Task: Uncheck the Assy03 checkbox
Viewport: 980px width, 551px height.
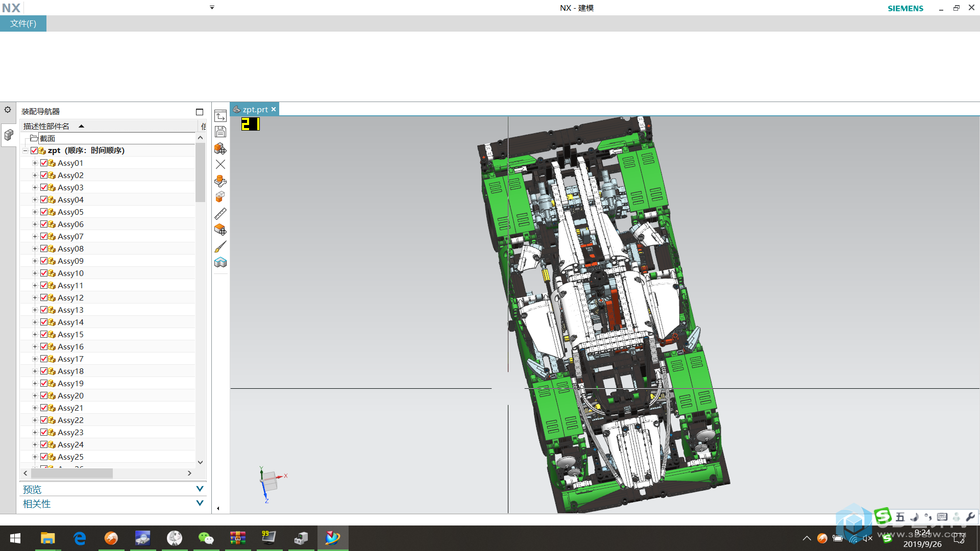Action: [44, 187]
